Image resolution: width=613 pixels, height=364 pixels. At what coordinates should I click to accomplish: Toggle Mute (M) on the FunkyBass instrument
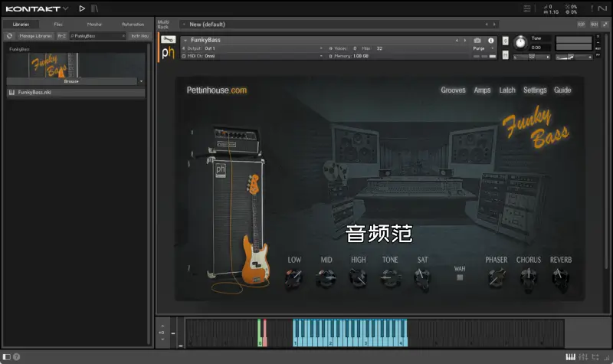pos(505,55)
